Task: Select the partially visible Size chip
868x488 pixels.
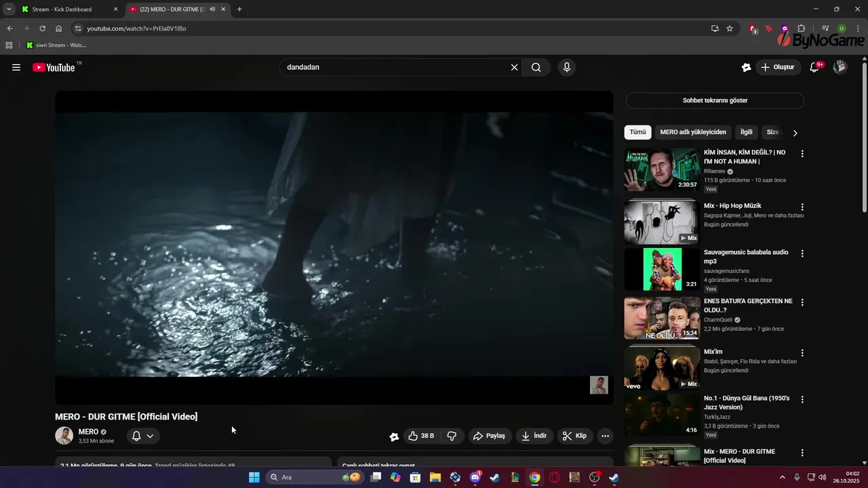Action: click(772, 132)
